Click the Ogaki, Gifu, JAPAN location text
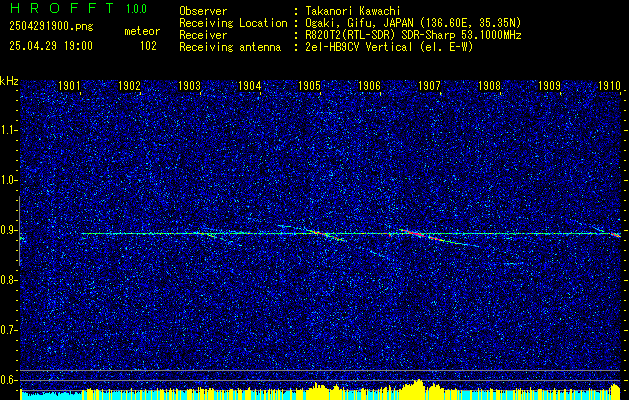The image size is (629, 400). click(413, 23)
